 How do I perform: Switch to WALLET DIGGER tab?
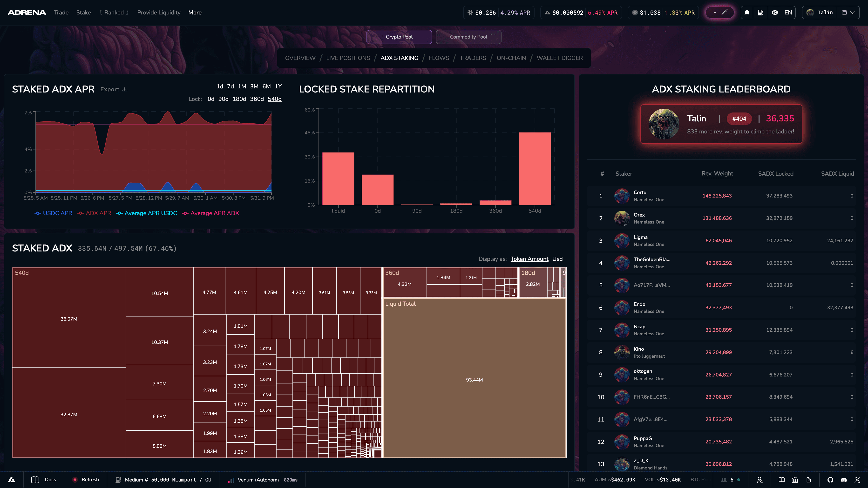pyautogui.click(x=559, y=58)
